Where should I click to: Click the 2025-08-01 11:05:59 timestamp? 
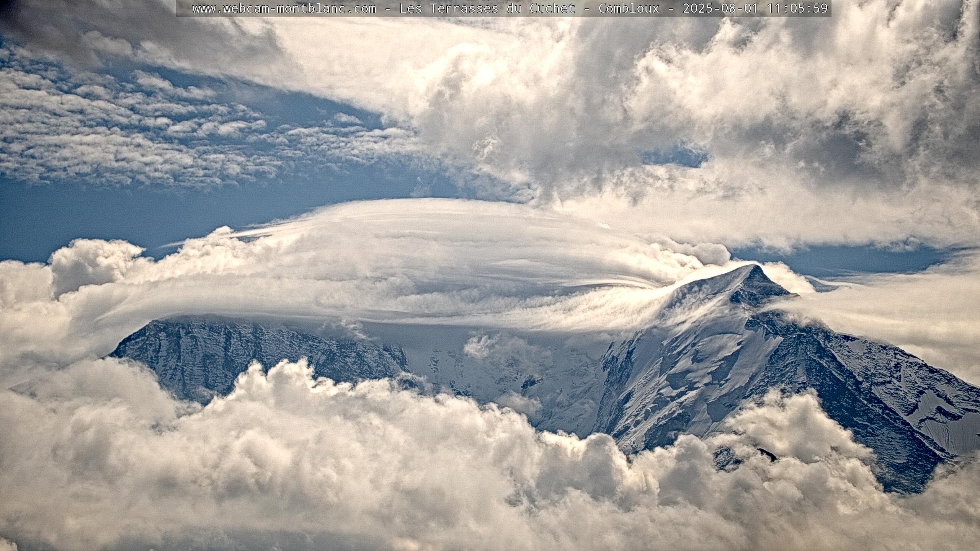tap(756, 8)
